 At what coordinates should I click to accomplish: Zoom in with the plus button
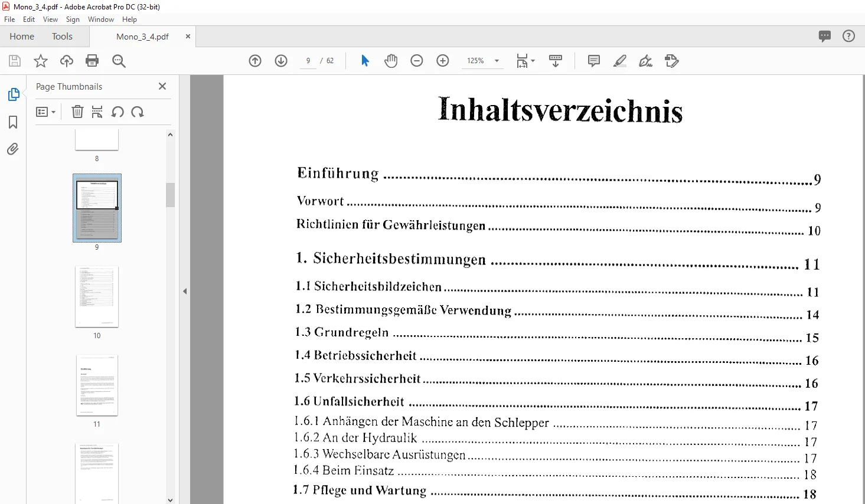click(443, 61)
